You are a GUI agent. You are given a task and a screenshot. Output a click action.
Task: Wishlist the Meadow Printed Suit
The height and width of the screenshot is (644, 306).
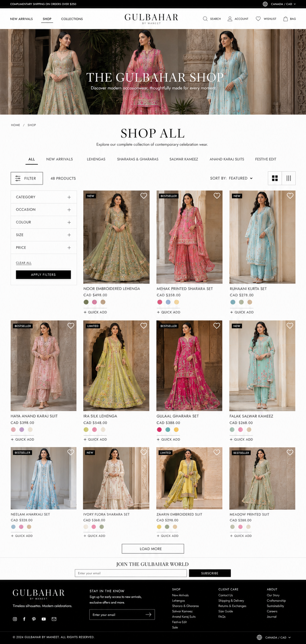coord(290,452)
